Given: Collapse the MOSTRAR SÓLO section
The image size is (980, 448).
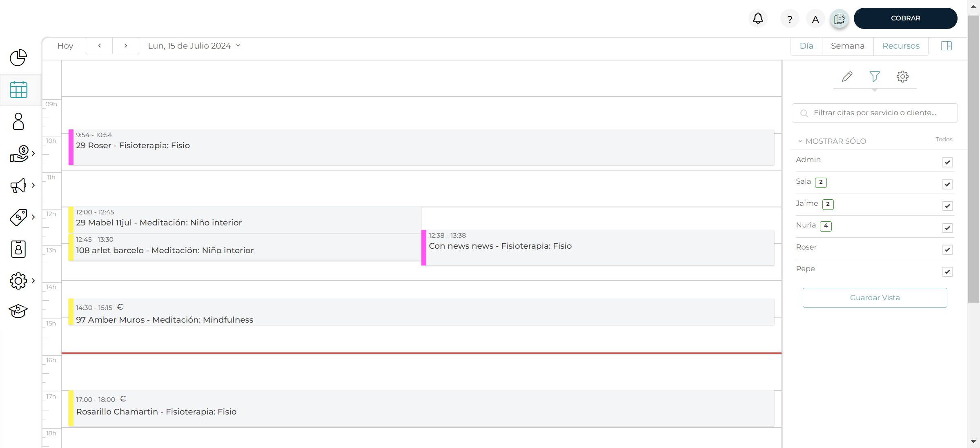Looking at the screenshot, I should [831, 141].
